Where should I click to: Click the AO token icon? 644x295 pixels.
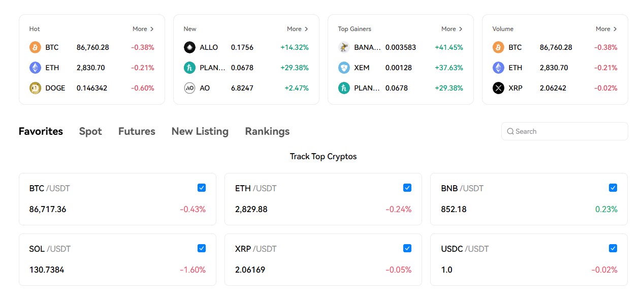[189, 87]
